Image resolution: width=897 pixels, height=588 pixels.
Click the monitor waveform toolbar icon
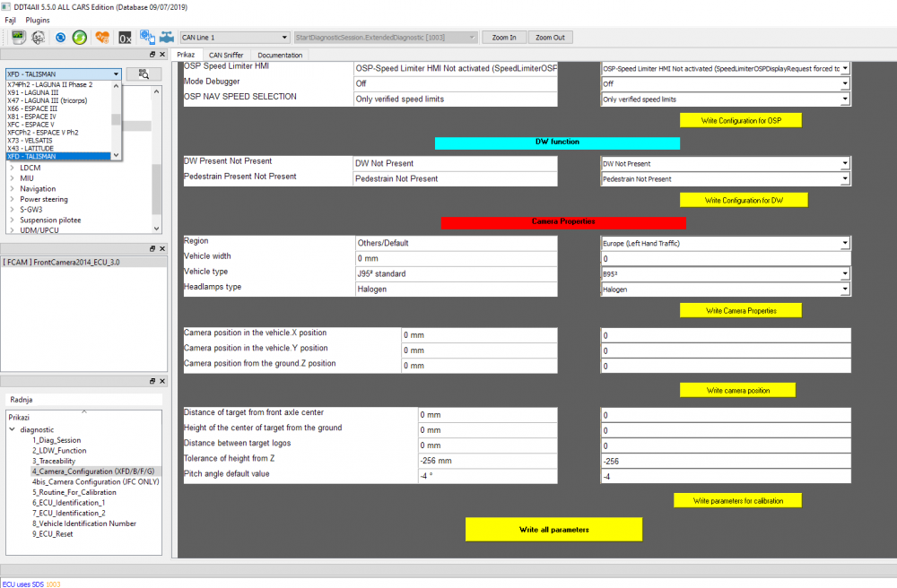pos(18,37)
